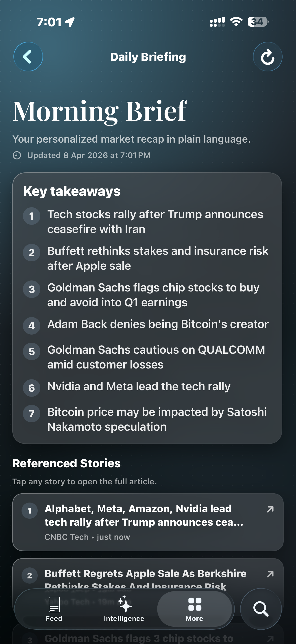The image size is (296, 644).
Task: Switch to the Feed tab
Action: pyautogui.click(x=54, y=609)
